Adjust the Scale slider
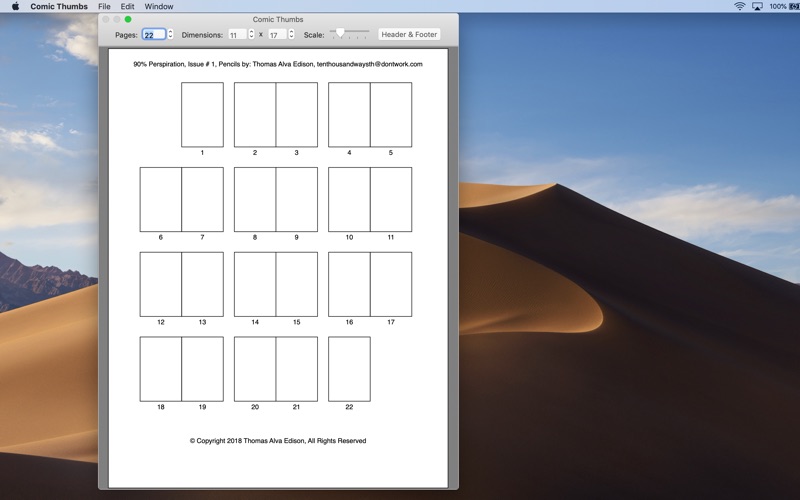 [x=349, y=33]
